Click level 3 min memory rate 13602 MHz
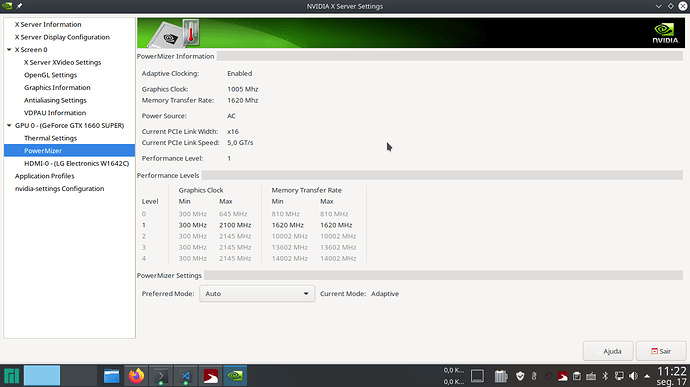This screenshot has width=690, height=387. coord(290,247)
